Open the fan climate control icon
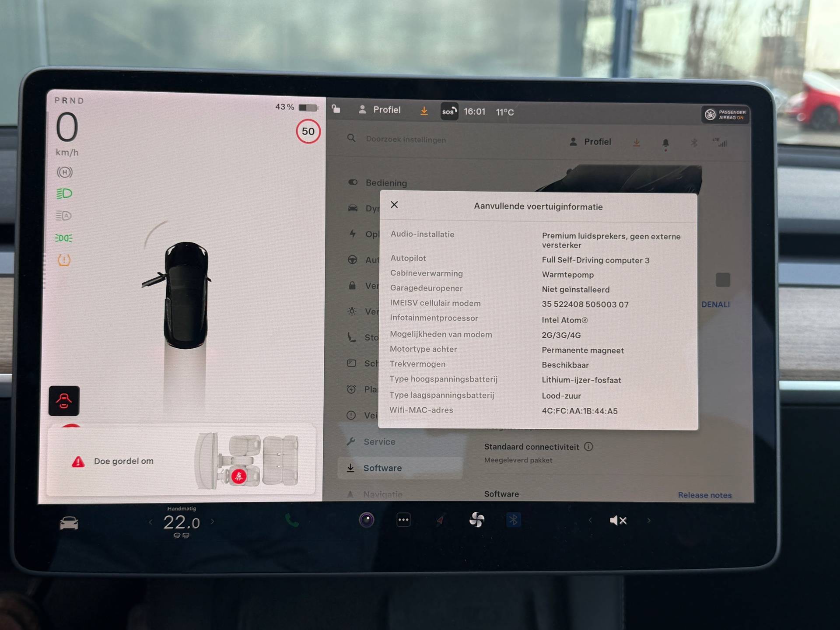Viewport: 840px width, 630px height. 476,520
